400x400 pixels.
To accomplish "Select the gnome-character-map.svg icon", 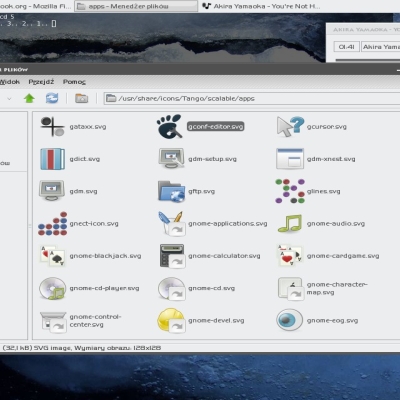I will click(x=290, y=289).
